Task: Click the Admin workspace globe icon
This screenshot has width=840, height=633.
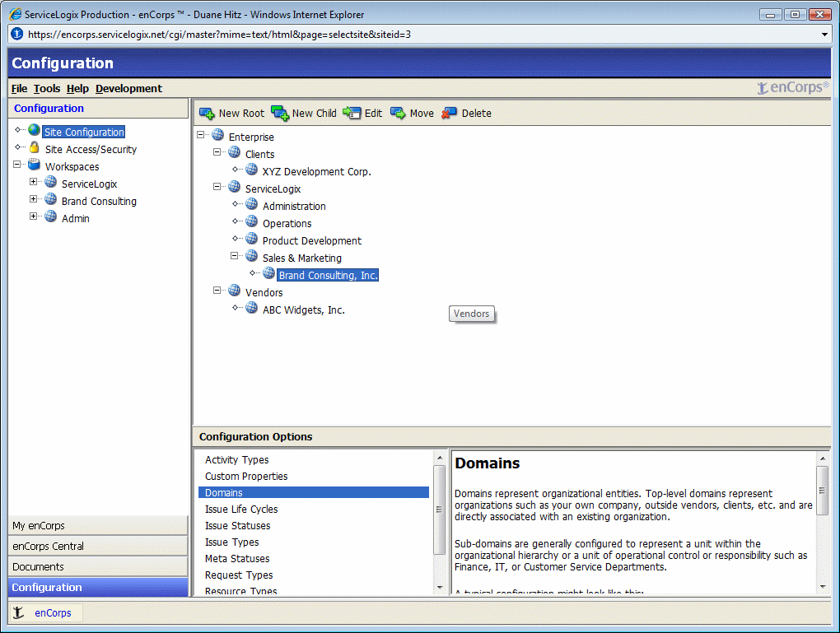Action: point(51,216)
